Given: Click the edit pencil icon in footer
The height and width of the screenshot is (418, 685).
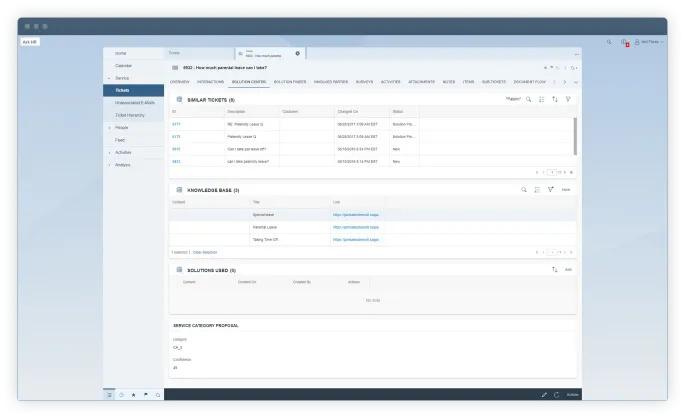Looking at the screenshot, I should tap(544, 395).
